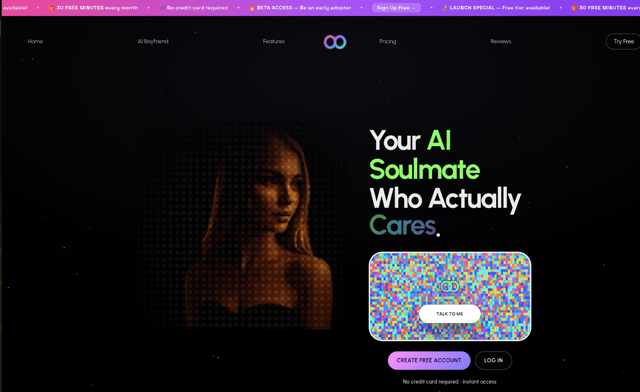Click the infinity logo in navigation bar
The image size is (640, 392).
335,42
